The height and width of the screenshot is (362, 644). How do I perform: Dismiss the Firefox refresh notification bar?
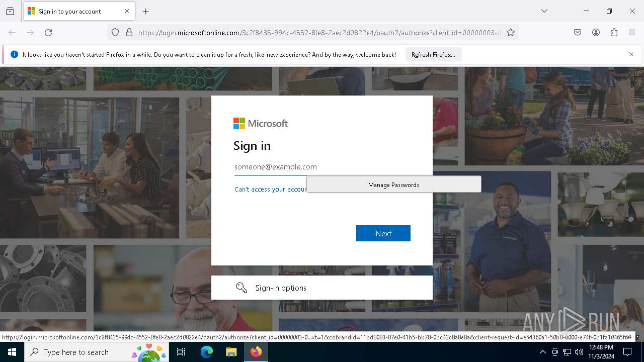[631, 54]
